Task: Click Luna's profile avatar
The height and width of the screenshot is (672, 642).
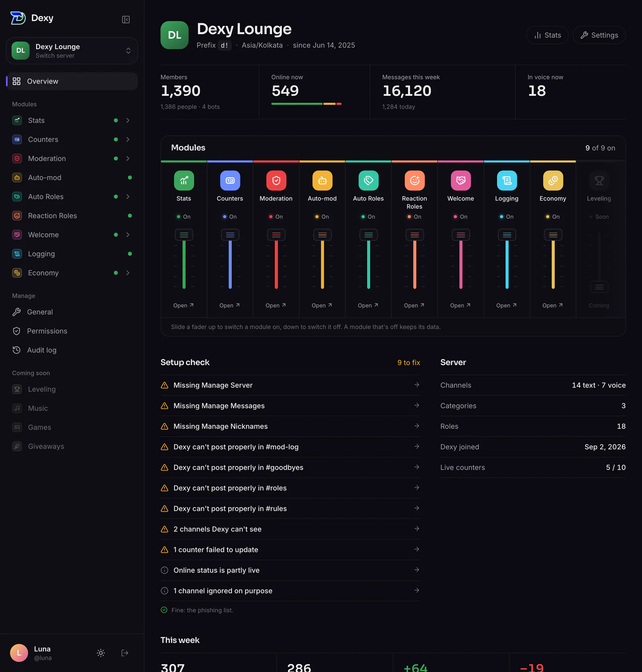Action: (19, 653)
